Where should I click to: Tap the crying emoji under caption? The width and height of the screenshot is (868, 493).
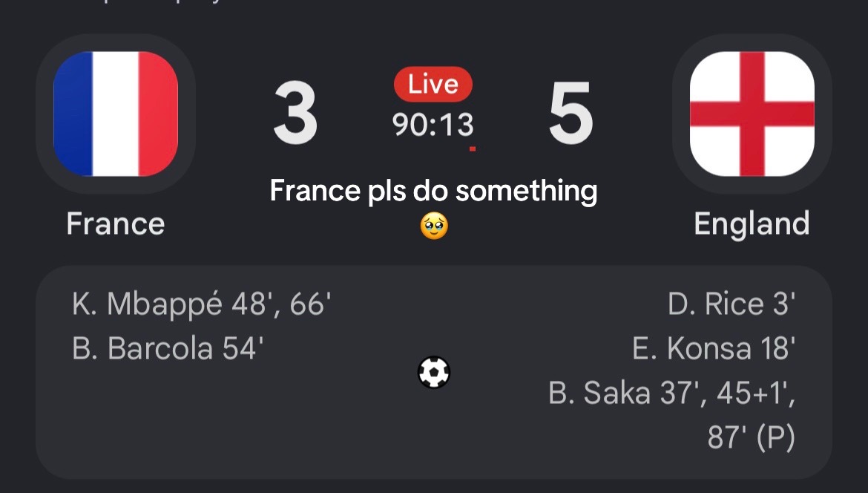click(434, 226)
